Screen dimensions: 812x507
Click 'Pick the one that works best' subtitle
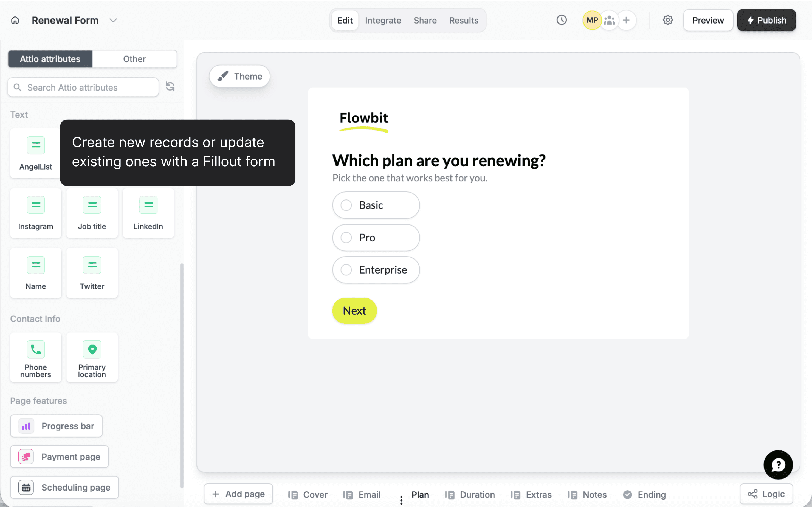pyautogui.click(x=410, y=178)
